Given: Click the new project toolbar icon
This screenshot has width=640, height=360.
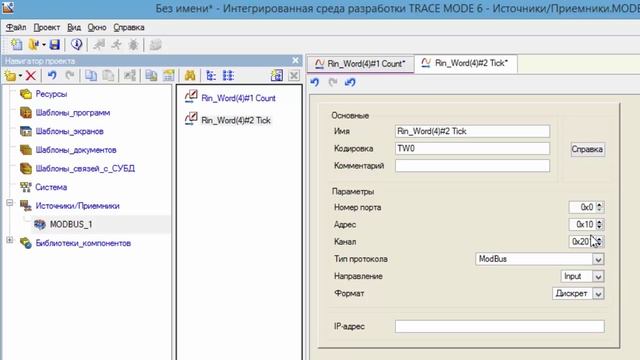Looking at the screenshot, I should pyautogui.click(x=17, y=44).
